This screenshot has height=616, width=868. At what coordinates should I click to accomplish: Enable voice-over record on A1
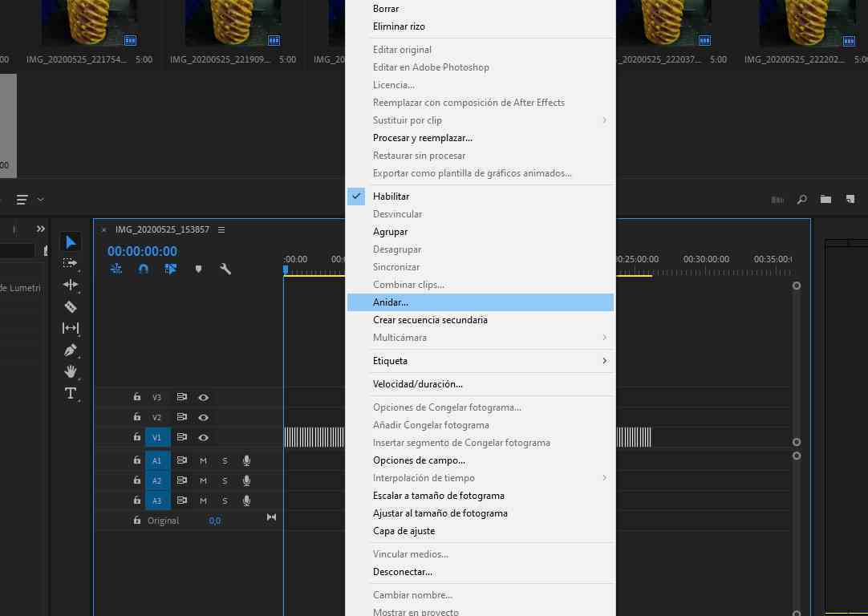coord(246,460)
